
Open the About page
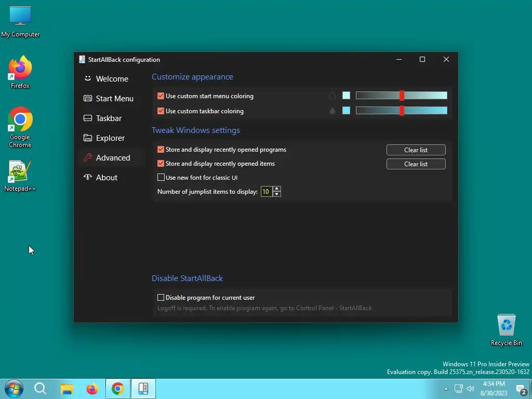pyautogui.click(x=100, y=178)
